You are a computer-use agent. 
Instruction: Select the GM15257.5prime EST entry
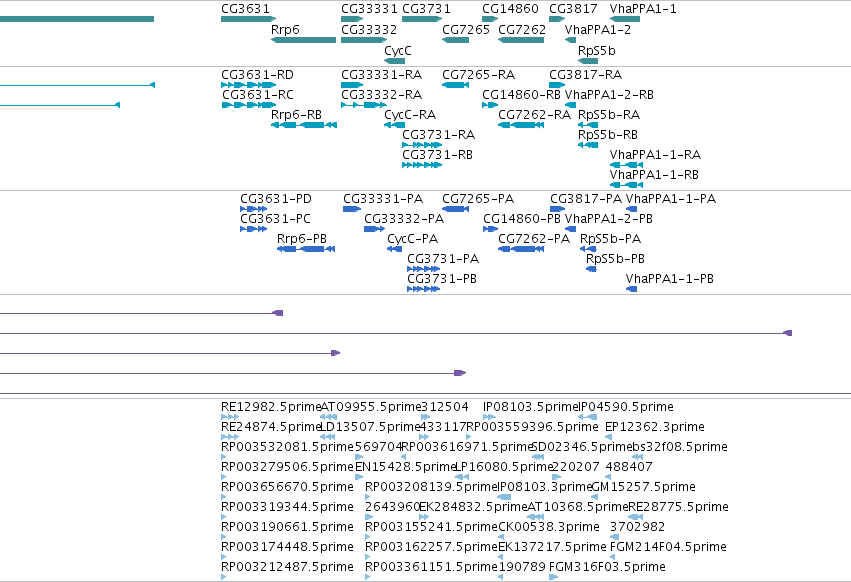click(x=594, y=497)
